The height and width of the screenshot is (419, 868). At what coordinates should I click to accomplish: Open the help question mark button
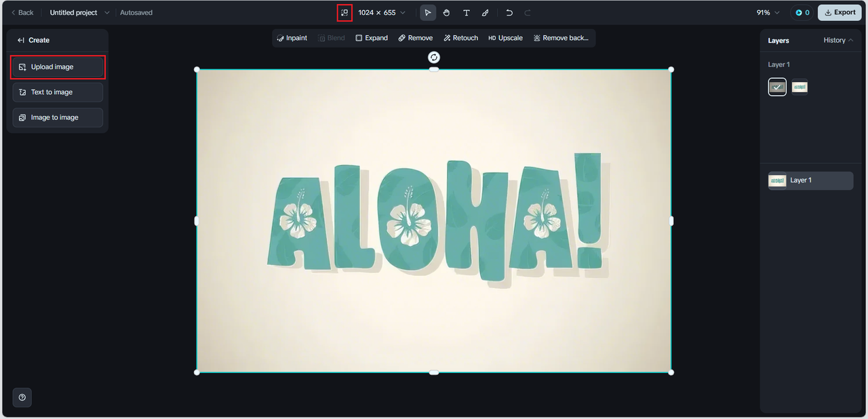pos(22,397)
